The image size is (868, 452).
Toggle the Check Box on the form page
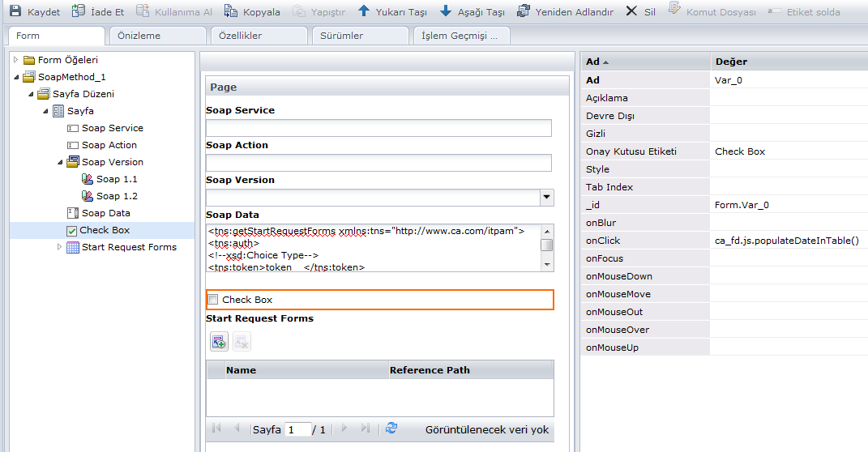213,299
